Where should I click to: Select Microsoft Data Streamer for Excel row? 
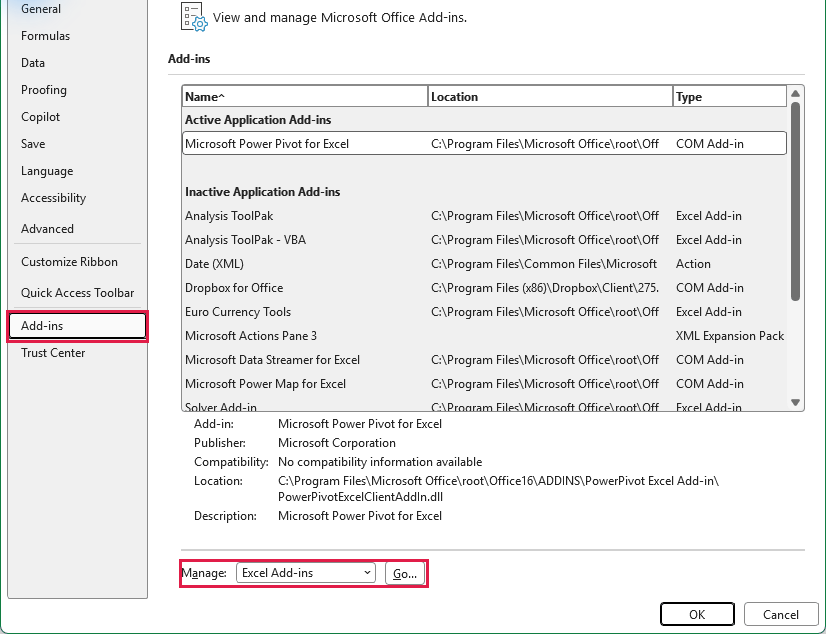click(484, 360)
